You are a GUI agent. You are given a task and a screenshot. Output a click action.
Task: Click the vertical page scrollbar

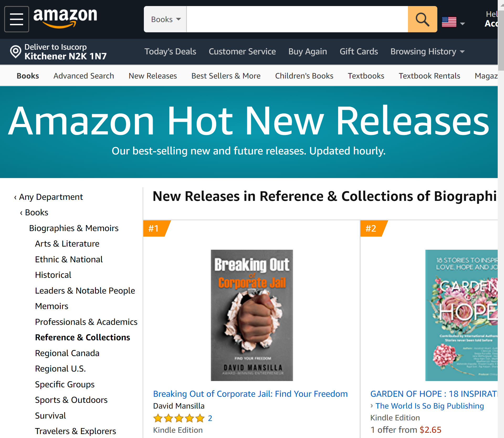(x=501, y=219)
